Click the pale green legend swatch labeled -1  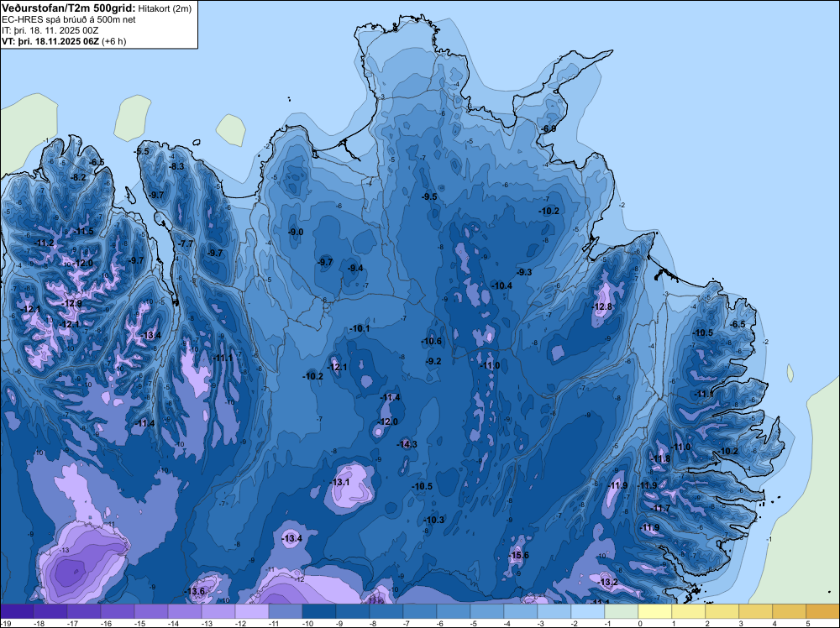click(622, 611)
